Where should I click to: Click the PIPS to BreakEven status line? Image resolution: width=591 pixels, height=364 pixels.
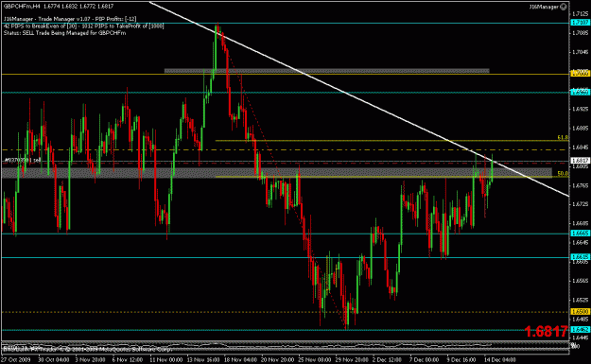pyautogui.click(x=83, y=26)
